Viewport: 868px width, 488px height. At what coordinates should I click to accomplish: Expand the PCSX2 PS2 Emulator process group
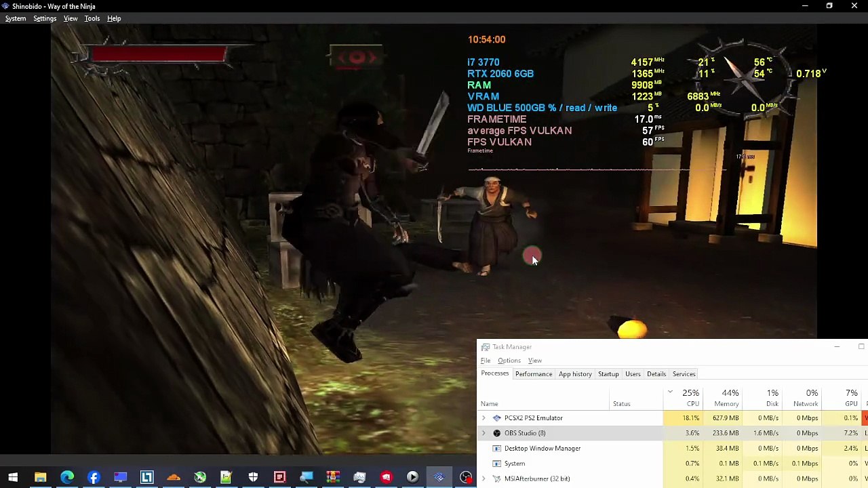click(x=484, y=418)
